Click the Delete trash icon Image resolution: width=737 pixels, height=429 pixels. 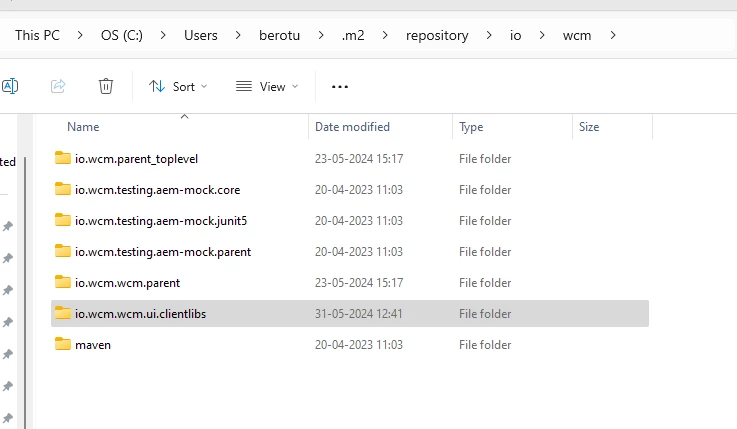106,86
